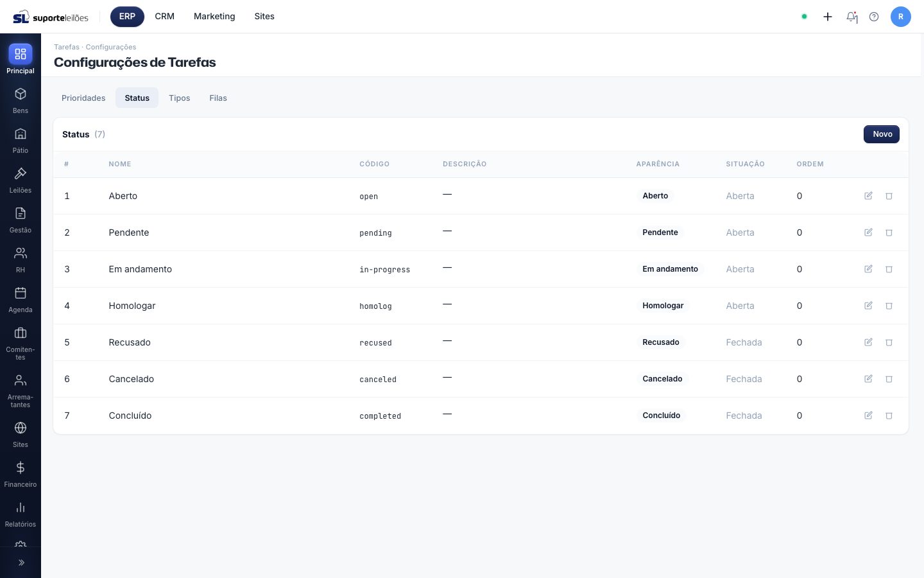924x578 pixels.
Task: Open the Filas tab
Action: (x=218, y=98)
